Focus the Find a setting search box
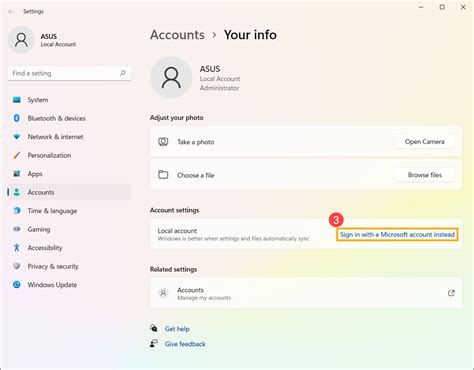The height and width of the screenshot is (370, 474). coord(69,73)
